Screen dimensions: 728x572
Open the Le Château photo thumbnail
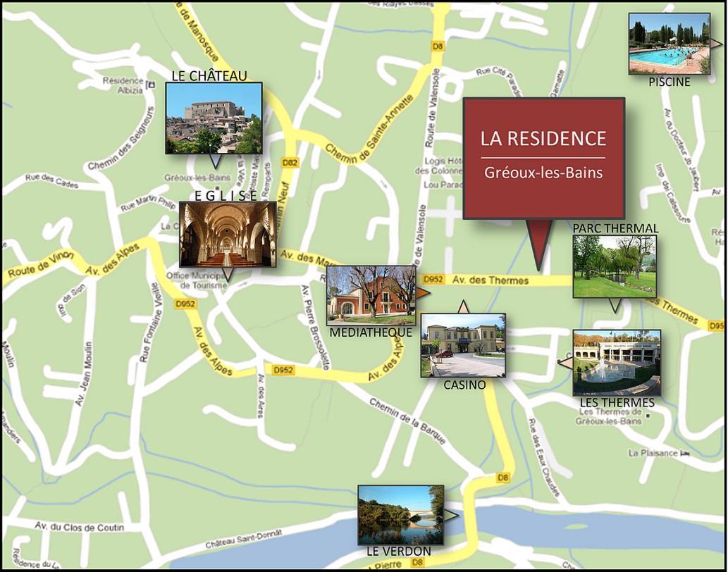click(x=214, y=118)
